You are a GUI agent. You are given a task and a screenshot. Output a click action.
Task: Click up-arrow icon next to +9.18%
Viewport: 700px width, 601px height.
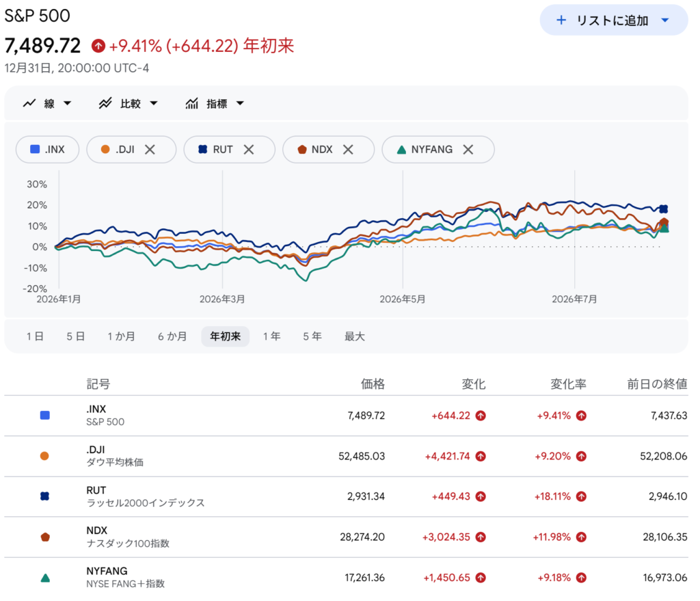pos(581,578)
